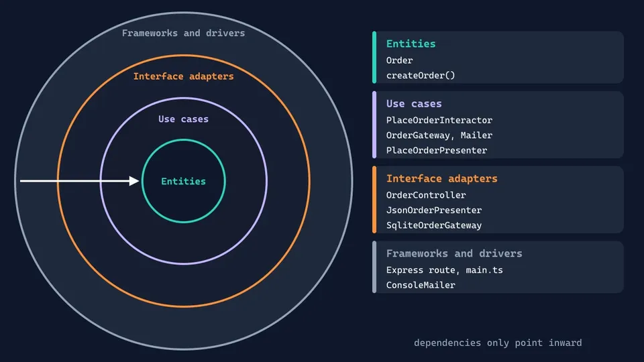Click 'PlaceOrderPresenter' in Use cases card
Screen dimensions: 644x362
437,151
